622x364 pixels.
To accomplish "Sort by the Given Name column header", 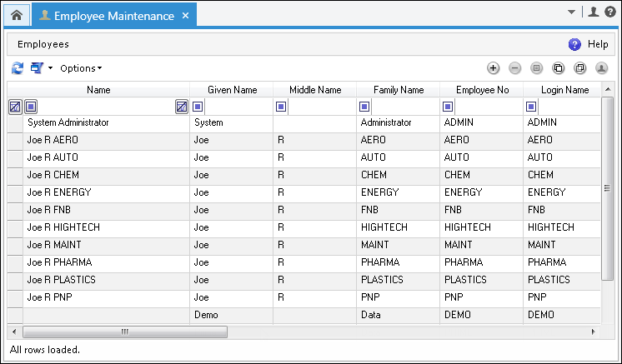I will click(x=232, y=90).
